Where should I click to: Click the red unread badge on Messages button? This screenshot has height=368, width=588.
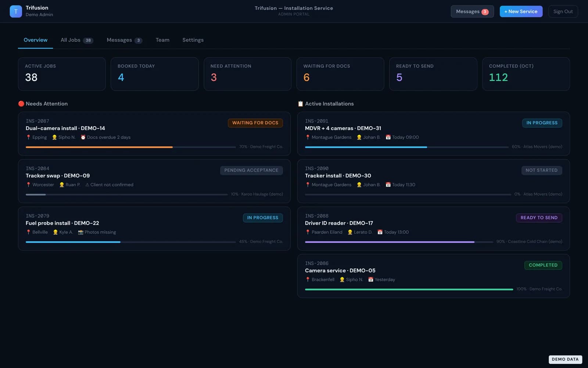485,12
